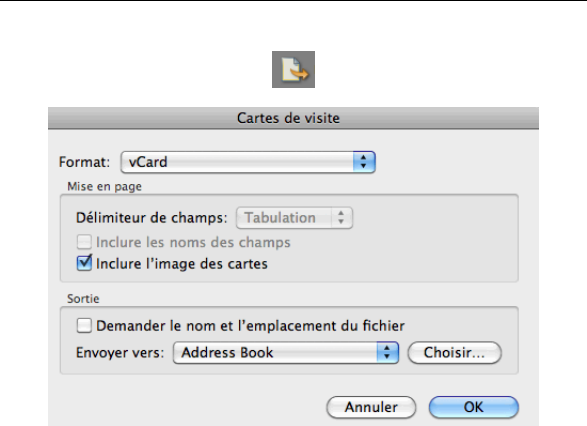Open the Tabulation field delimiter popup

(294, 218)
